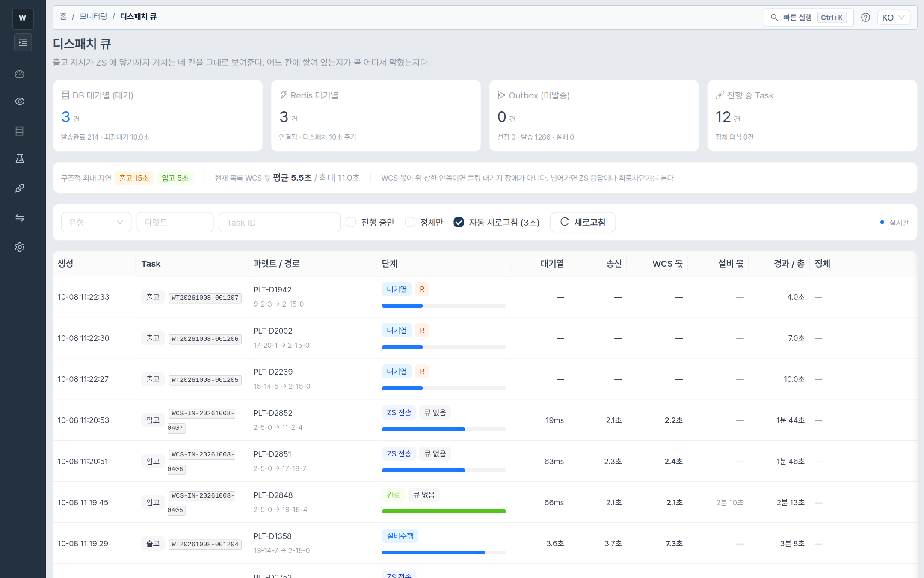Click the Outbox send arrow icon

[x=501, y=95]
